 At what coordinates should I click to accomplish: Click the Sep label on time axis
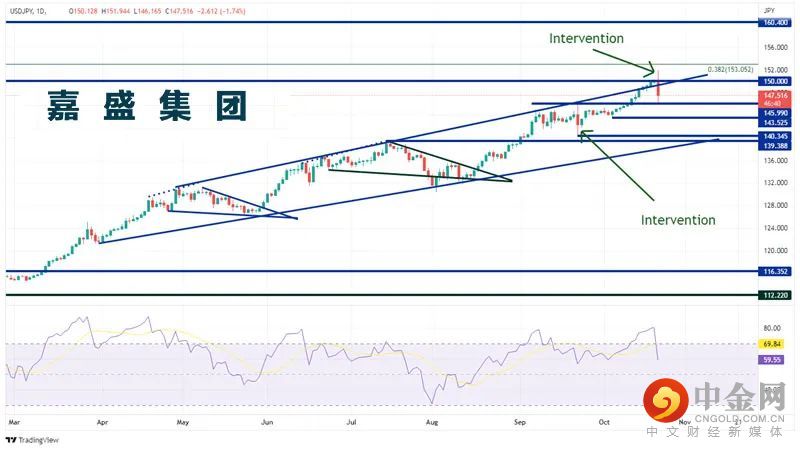(x=519, y=422)
